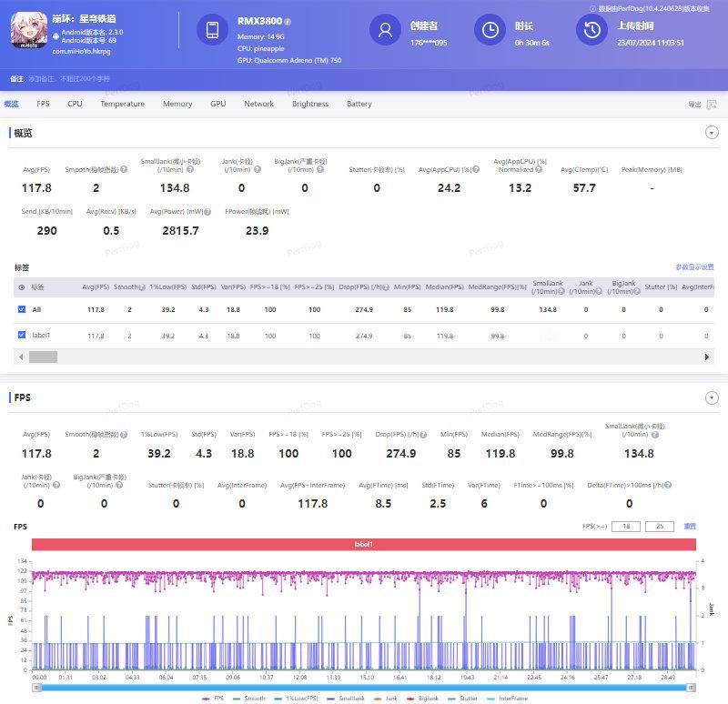Click info icon beside RMX3800 device name
The image size is (728, 704).
[288, 22]
